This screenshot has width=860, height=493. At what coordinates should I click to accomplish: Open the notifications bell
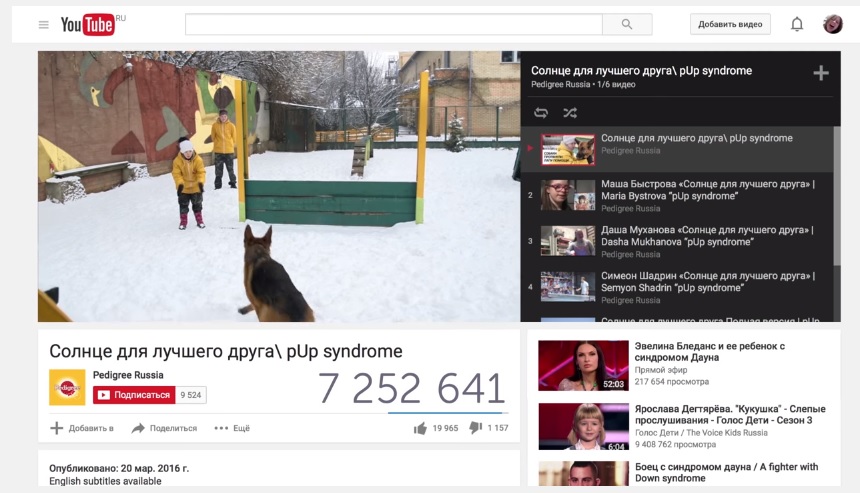click(x=797, y=24)
